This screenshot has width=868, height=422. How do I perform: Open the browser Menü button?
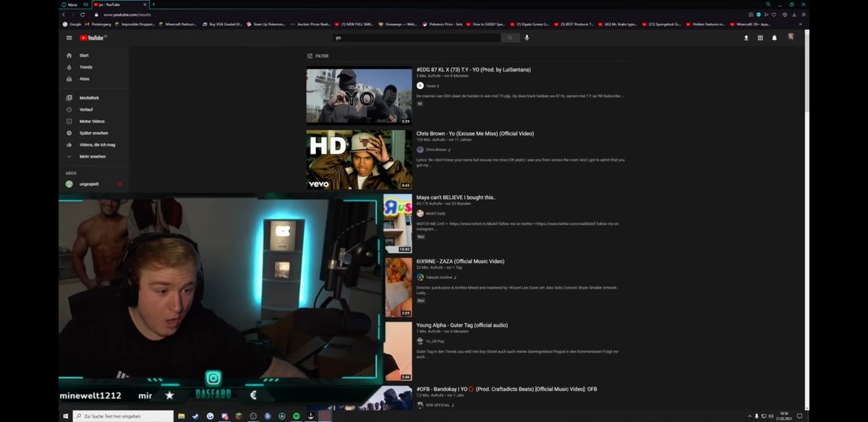tap(70, 4)
